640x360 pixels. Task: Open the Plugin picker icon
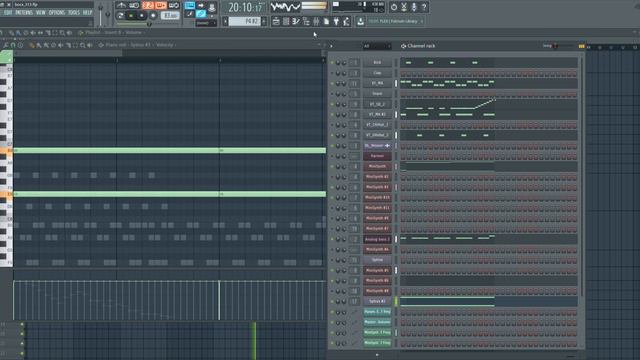point(336,21)
